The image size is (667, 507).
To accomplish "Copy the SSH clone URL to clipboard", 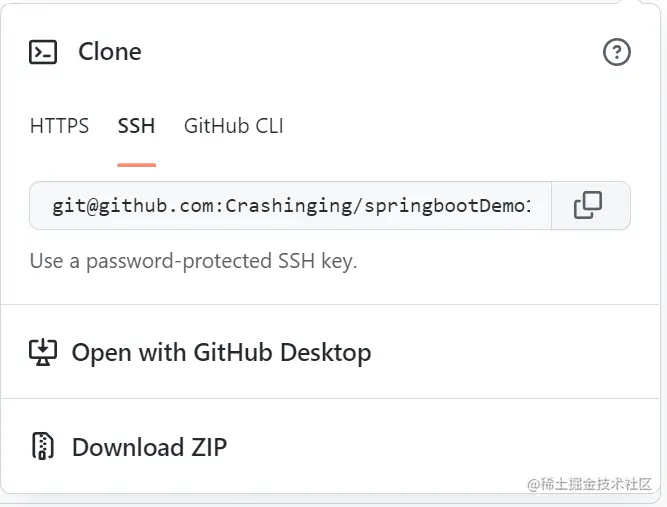I will click(588, 206).
